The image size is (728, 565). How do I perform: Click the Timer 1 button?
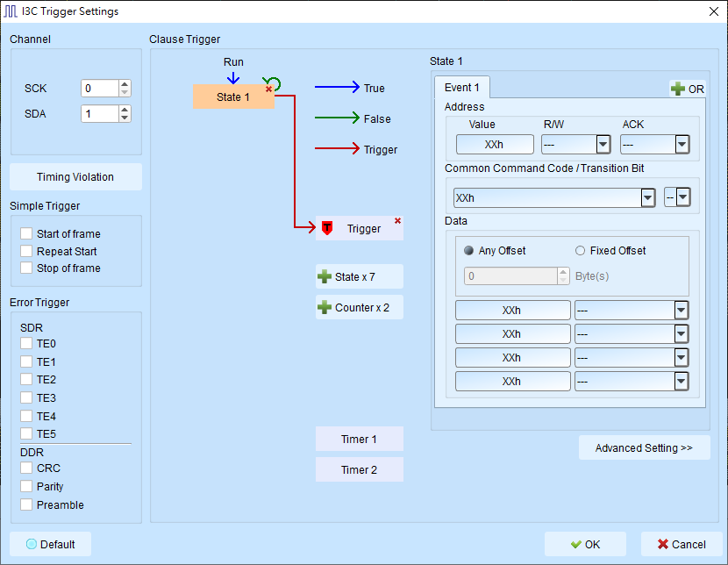click(360, 439)
